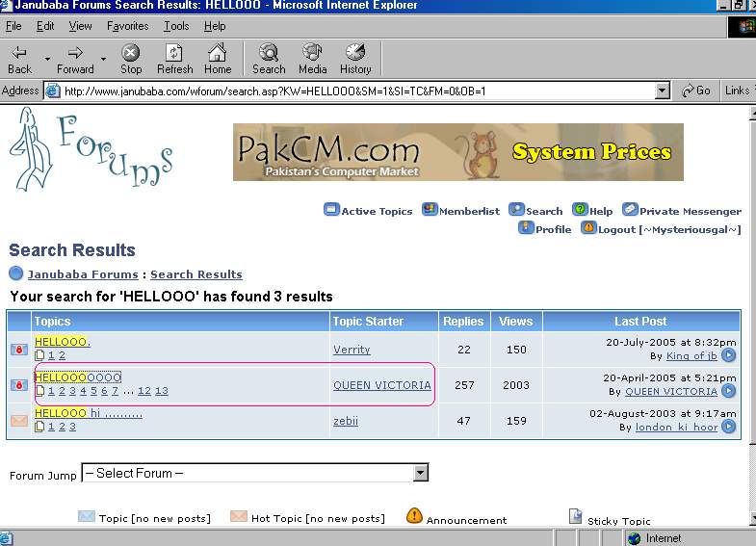Click locked topic icon for the HELLOOOOOOO row
Image resolution: width=756 pixels, height=546 pixels.
(x=19, y=385)
